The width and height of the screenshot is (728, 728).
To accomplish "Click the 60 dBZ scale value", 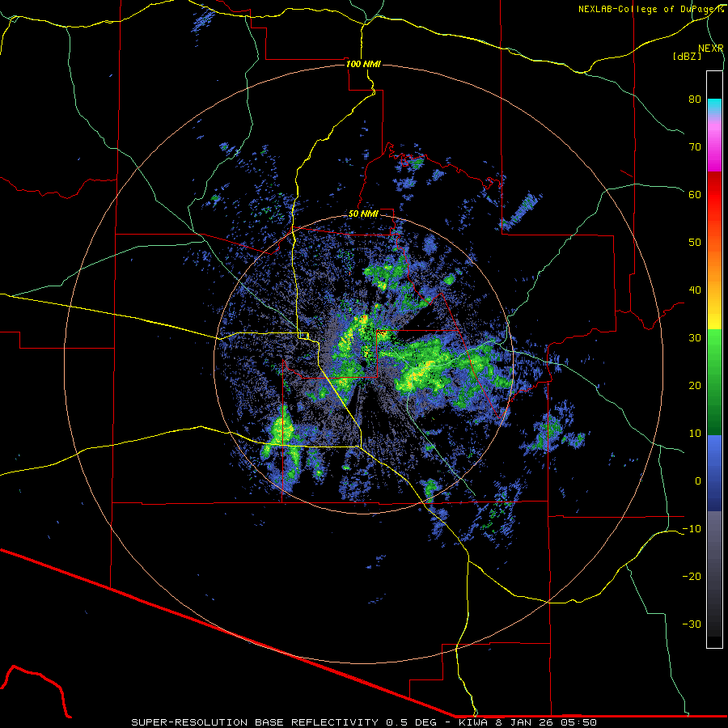I will [x=695, y=194].
